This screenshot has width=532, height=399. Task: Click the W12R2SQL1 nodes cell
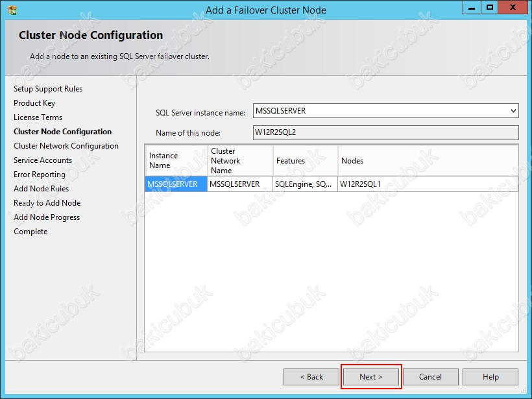coord(428,184)
